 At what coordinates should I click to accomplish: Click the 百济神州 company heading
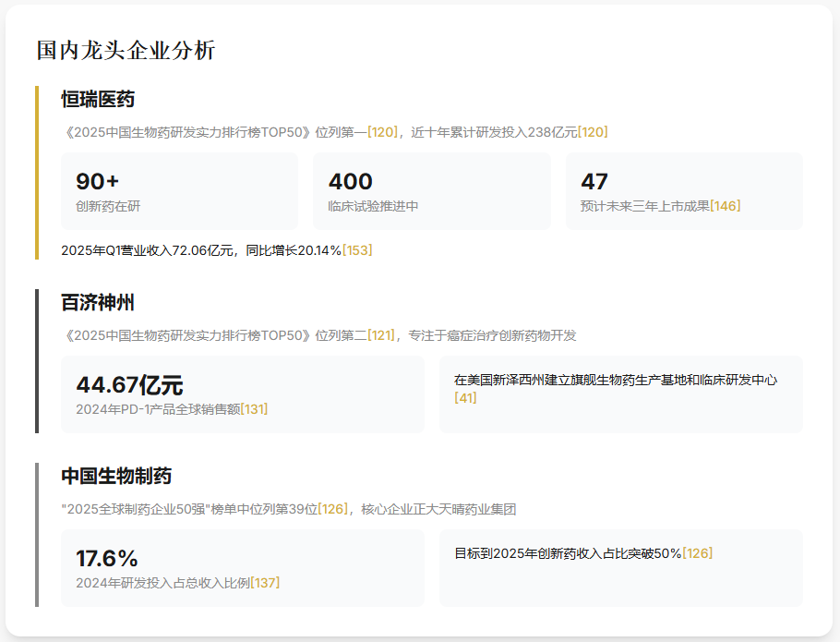coord(98,303)
